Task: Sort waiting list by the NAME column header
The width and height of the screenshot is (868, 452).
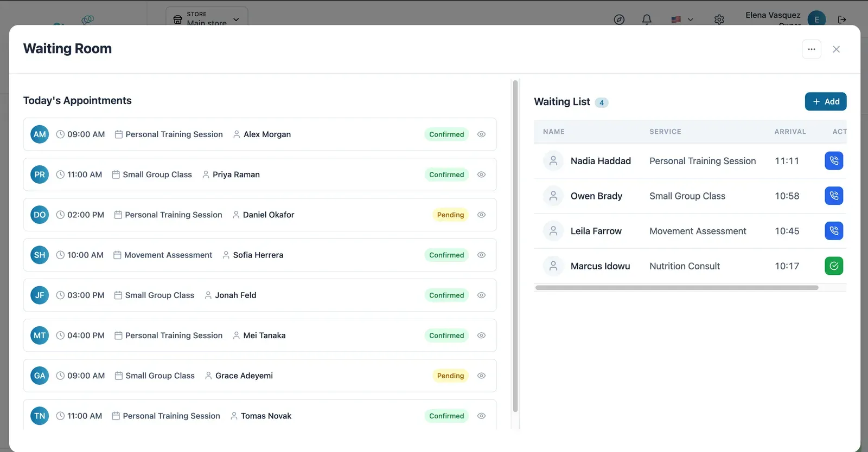Action: (554, 132)
